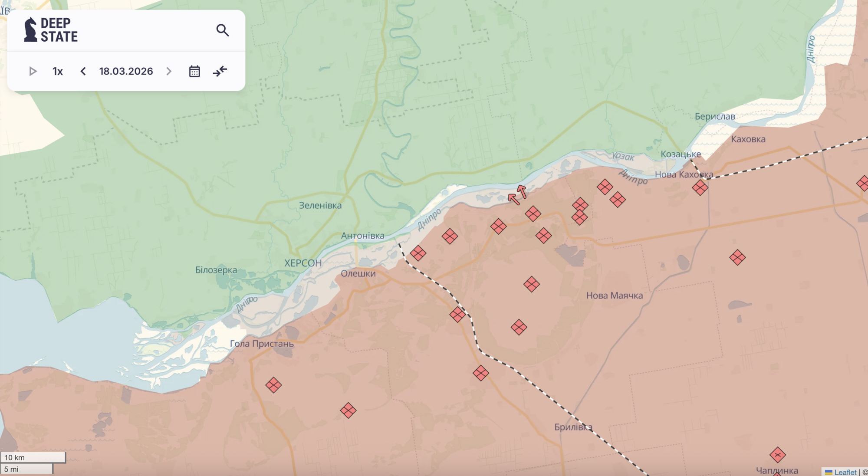The image size is (868, 476).
Task: Open the Leaflet attribution link
Action: (x=845, y=472)
